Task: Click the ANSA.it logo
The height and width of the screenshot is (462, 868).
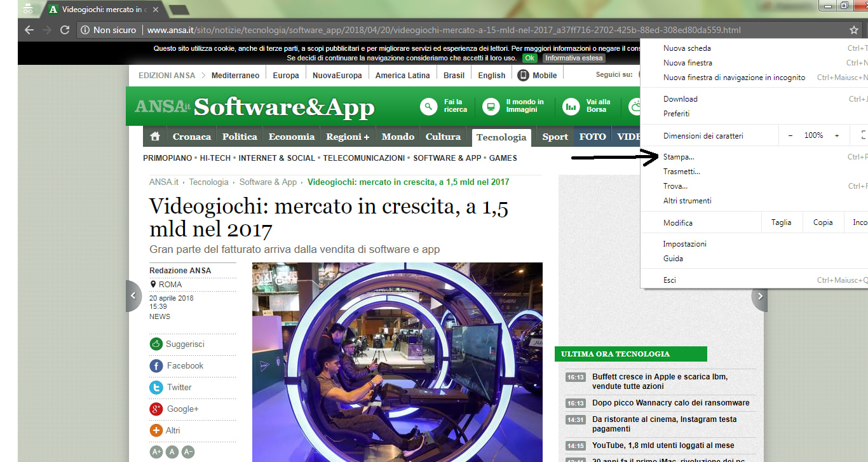Action: [x=162, y=107]
